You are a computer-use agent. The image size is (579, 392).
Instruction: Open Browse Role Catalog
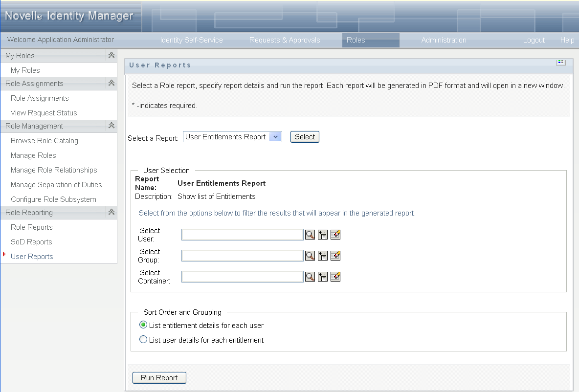point(45,141)
